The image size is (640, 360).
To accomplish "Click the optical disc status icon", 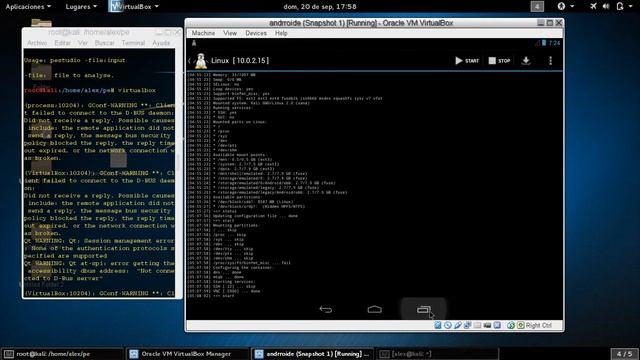I will point(448,325).
